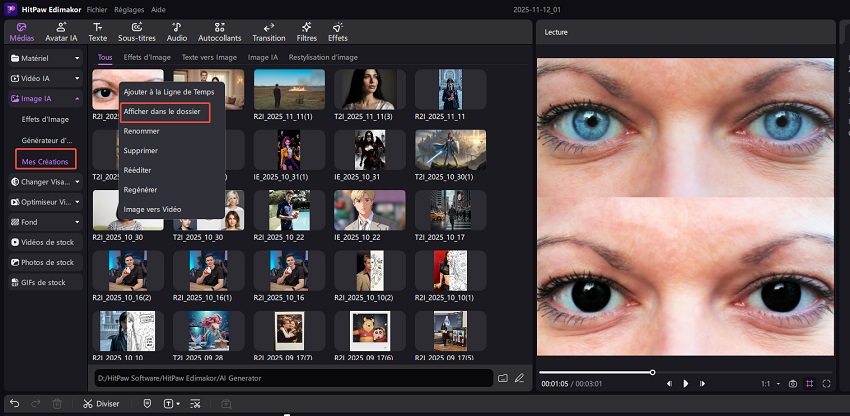Open the Aide menu
Image resolution: width=850 pixels, height=416 pixels.
pyautogui.click(x=158, y=10)
